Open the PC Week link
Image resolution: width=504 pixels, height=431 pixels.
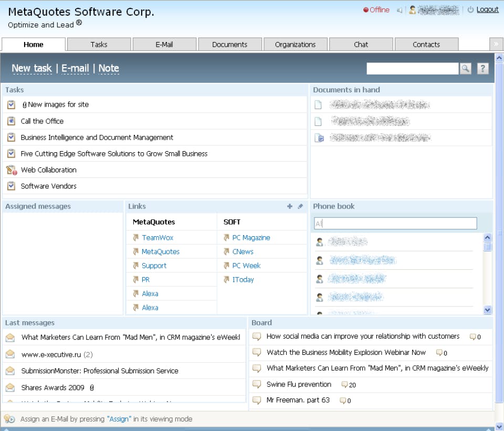pyautogui.click(x=246, y=266)
